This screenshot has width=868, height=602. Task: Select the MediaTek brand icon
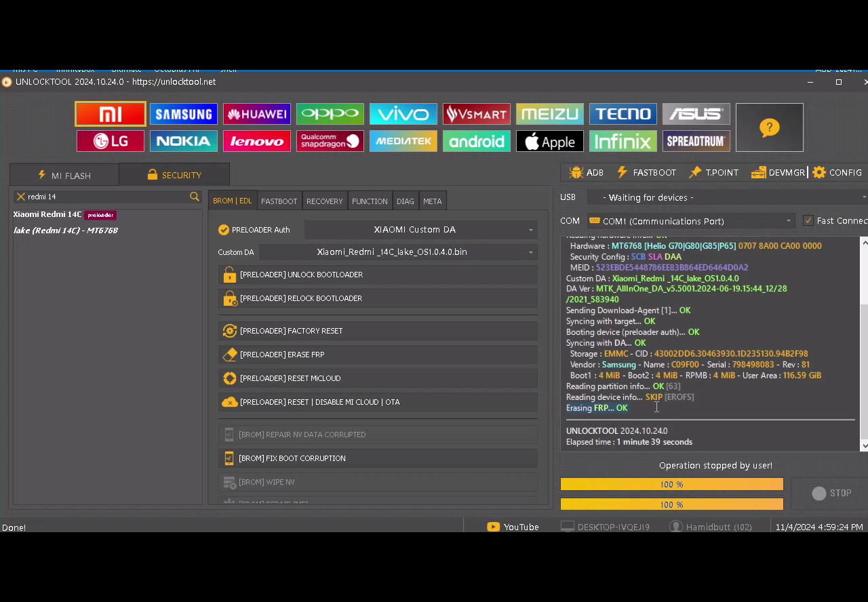[403, 141]
